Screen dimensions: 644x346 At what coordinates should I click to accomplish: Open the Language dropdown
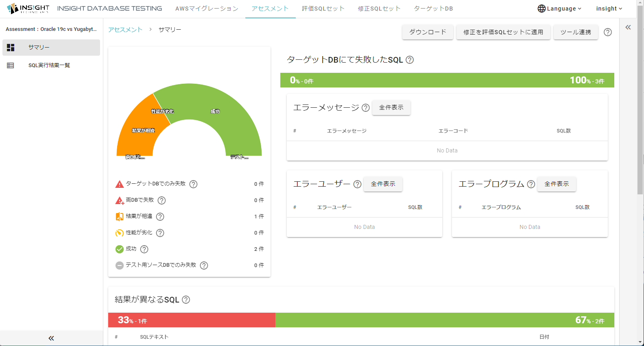pyautogui.click(x=559, y=9)
